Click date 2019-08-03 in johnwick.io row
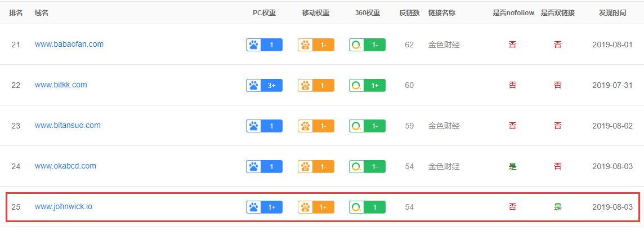This screenshot has width=644, height=239. tap(612, 207)
